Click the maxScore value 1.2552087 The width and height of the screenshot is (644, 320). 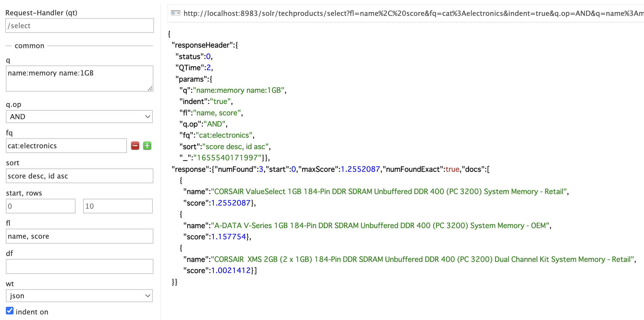[x=360, y=169]
